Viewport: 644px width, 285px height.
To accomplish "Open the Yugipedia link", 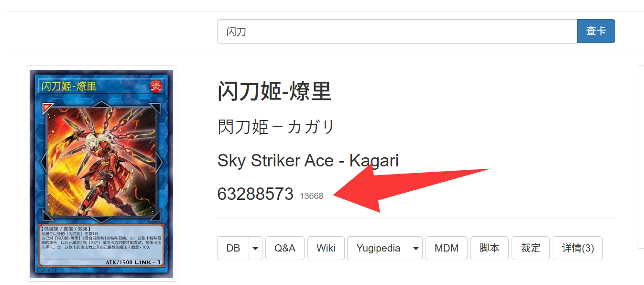I will point(378,248).
